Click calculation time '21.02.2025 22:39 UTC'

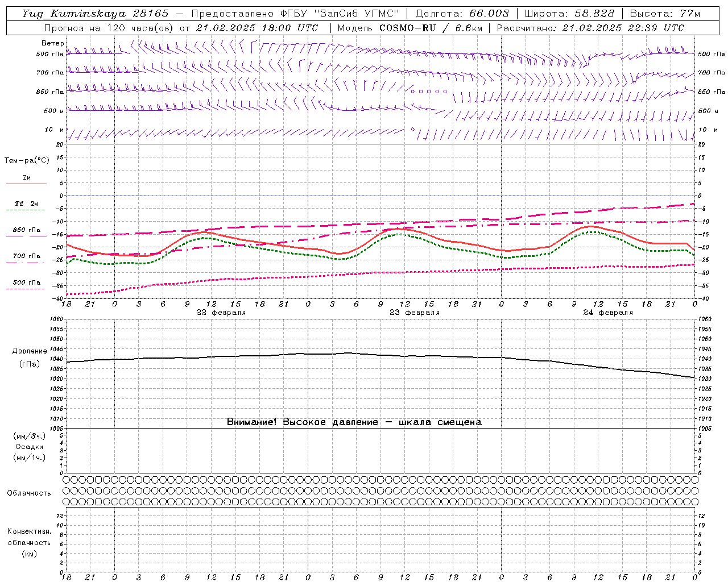pyautogui.click(x=623, y=28)
